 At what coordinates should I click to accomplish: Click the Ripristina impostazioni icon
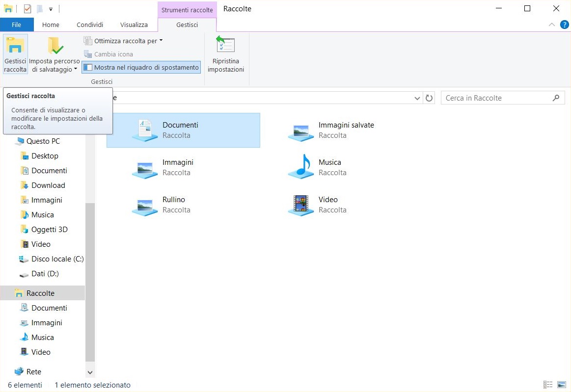tap(225, 46)
